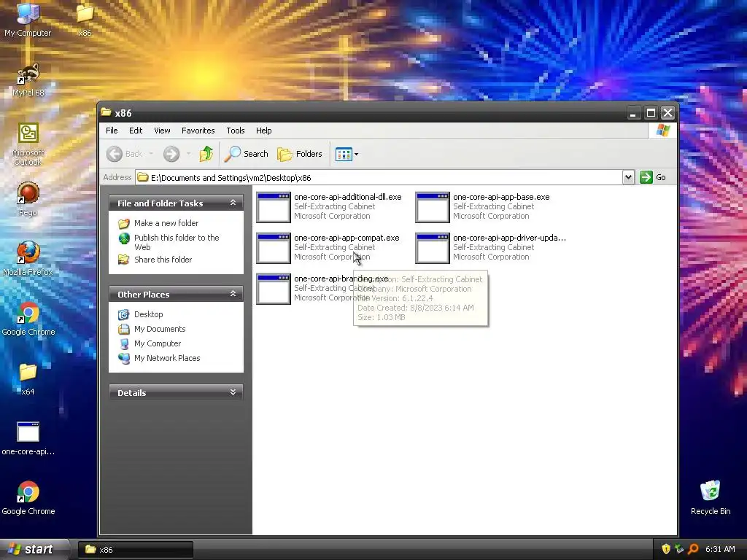Collapse the Other Places panel
This screenshot has width=747, height=560.
[x=233, y=294]
